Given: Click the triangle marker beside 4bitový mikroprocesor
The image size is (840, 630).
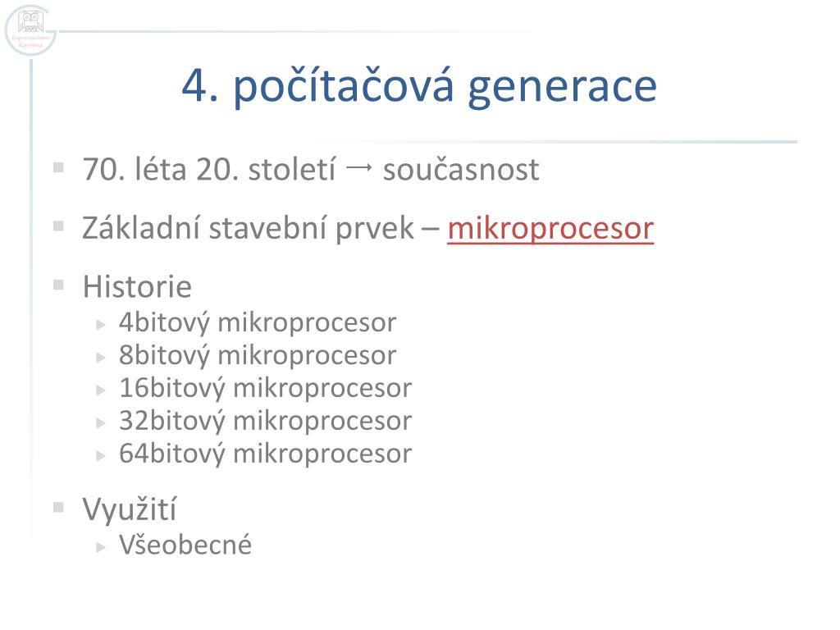Looking at the screenshot, I should tap(101, 325).
